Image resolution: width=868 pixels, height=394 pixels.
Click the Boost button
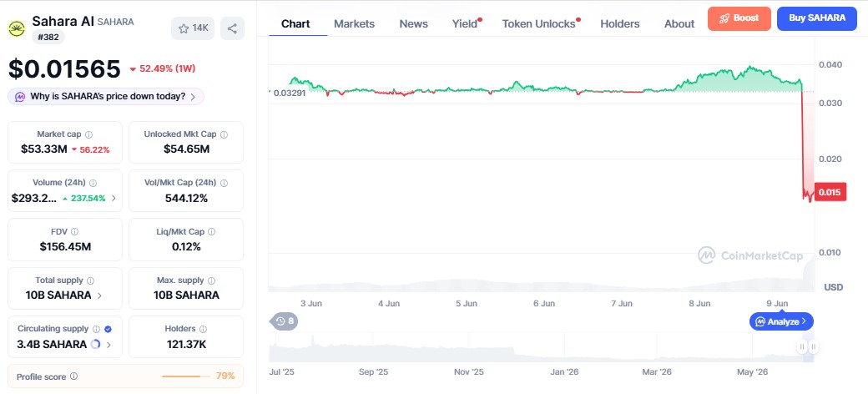[x=739, y=18]
